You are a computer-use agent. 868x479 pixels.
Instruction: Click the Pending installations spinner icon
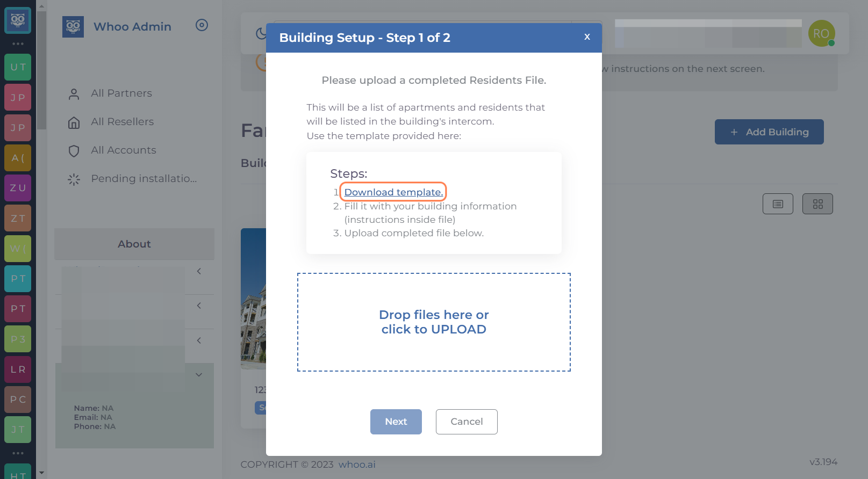click(x=74, y=179)
